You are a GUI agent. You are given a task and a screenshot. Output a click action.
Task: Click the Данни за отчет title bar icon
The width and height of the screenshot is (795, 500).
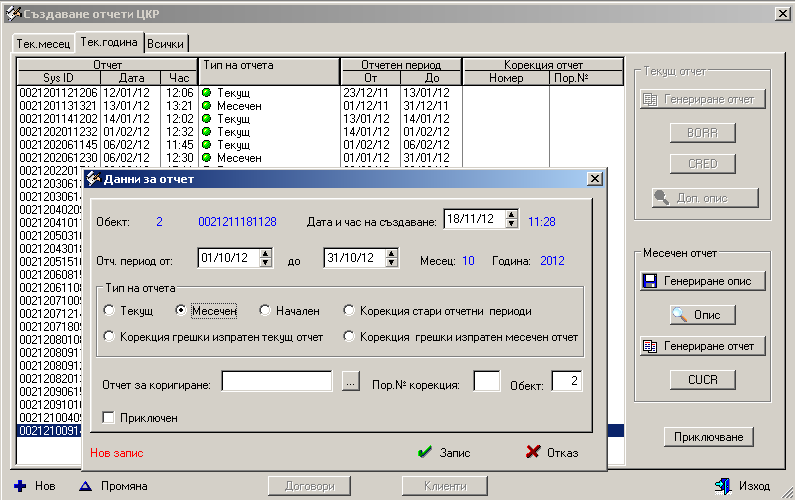[x=93, y=178]
